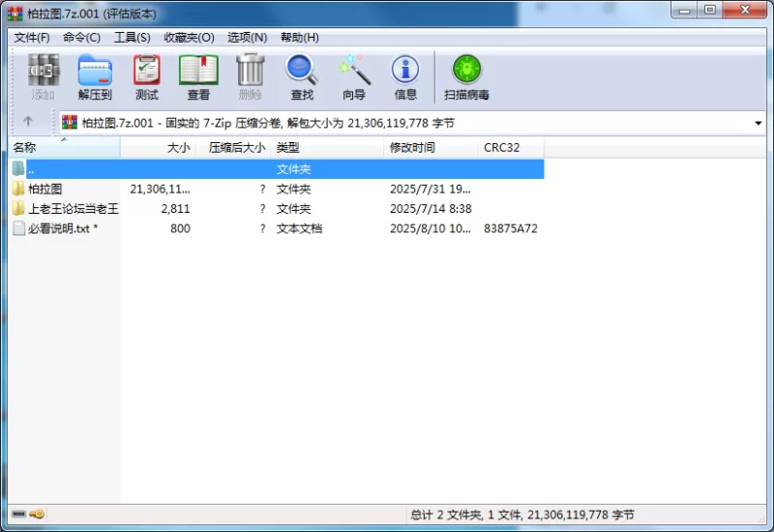Click the size value 800
774x532 pixels.
click(x=180, y=228)
